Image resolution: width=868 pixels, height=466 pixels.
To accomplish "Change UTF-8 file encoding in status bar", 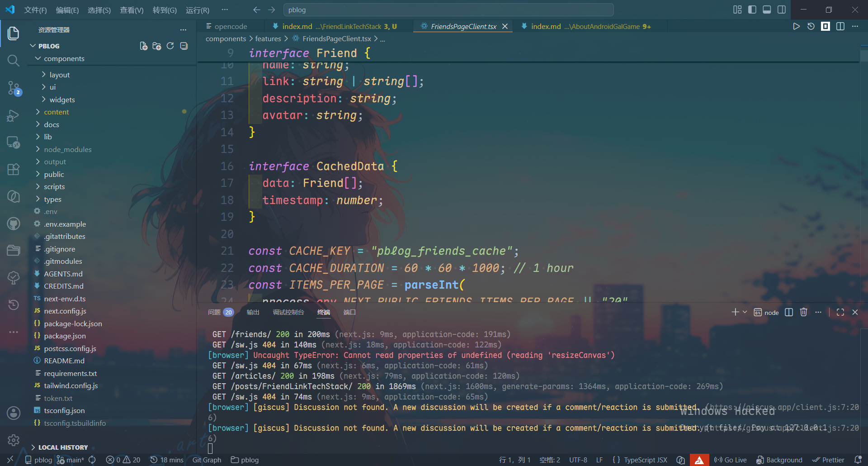I will [578, 460].
